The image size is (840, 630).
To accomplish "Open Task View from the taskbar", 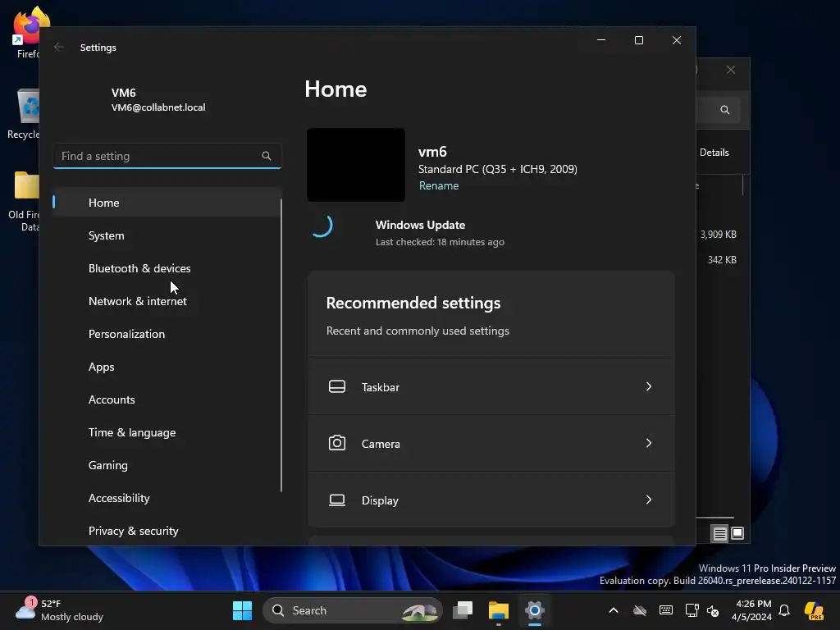I will pos(463,610).
